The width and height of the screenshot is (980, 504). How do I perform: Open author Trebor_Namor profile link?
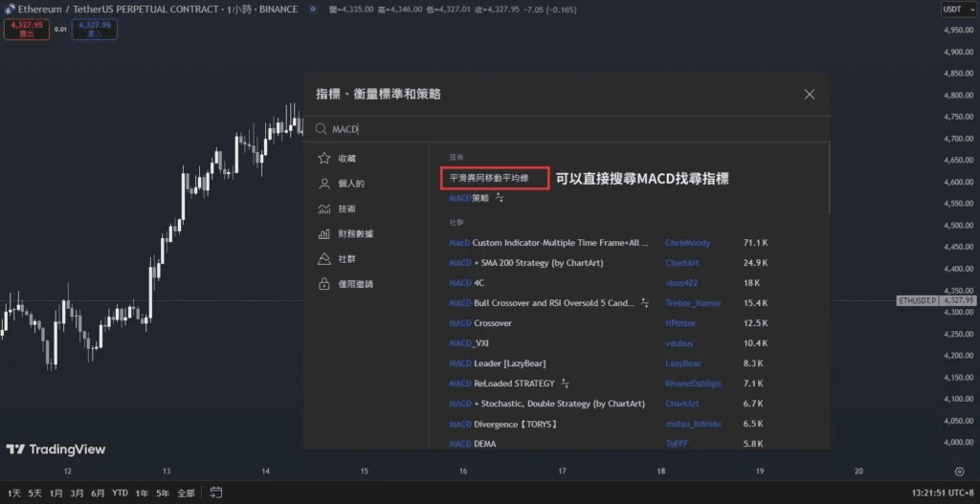tap(693, 303)
